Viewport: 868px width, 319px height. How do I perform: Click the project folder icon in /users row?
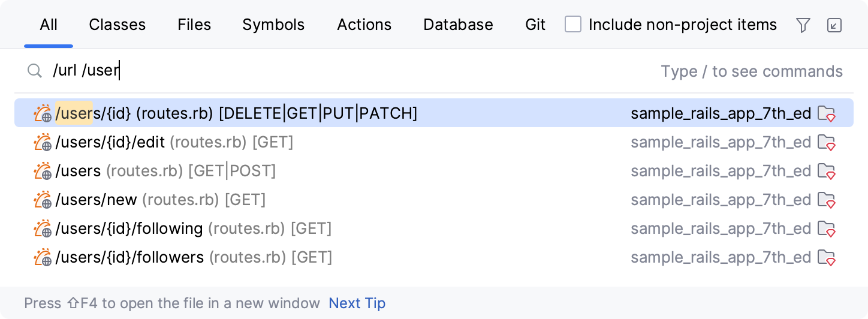[827, 171]
